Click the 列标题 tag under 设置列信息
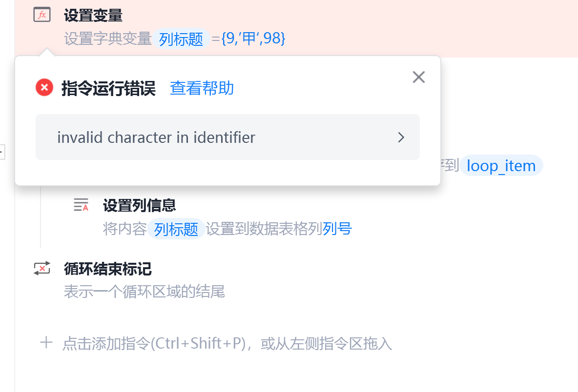This screenshot has height=392, width=578. [x=176, y=229]
